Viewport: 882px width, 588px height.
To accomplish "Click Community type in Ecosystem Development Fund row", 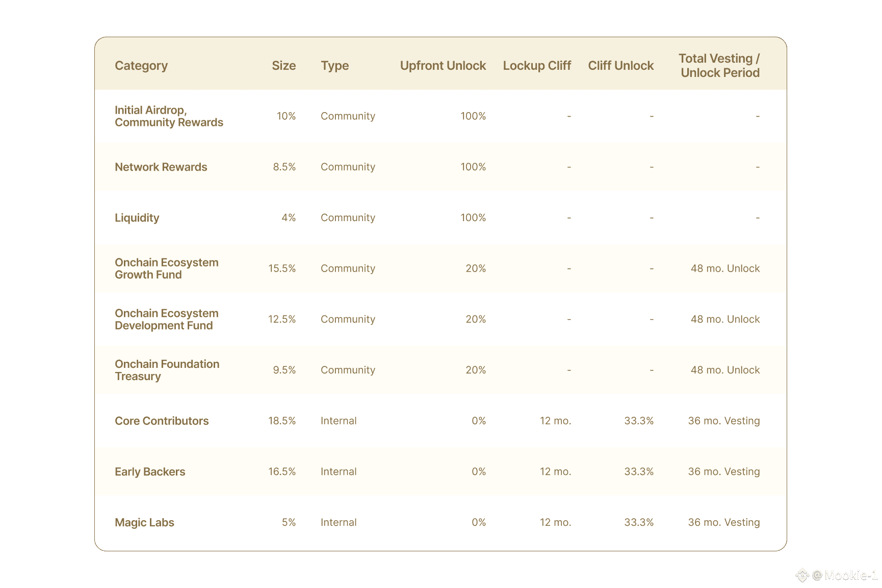I will point(348,319).
